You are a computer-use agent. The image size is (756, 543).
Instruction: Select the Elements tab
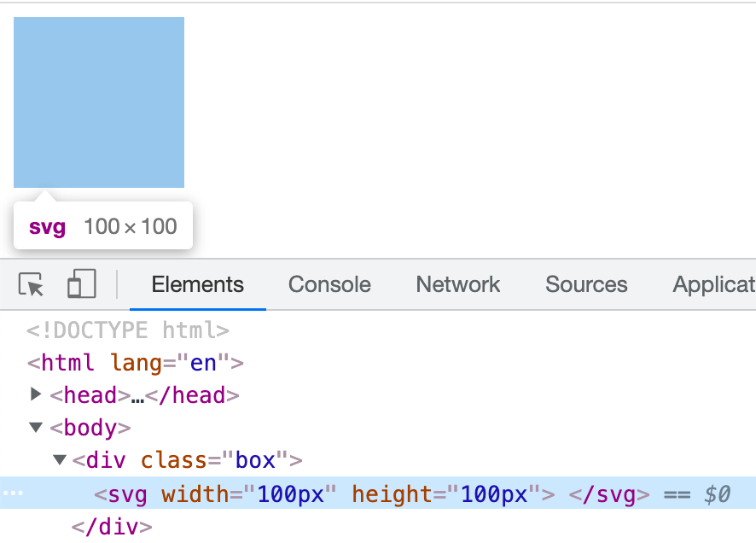(198, 284)
